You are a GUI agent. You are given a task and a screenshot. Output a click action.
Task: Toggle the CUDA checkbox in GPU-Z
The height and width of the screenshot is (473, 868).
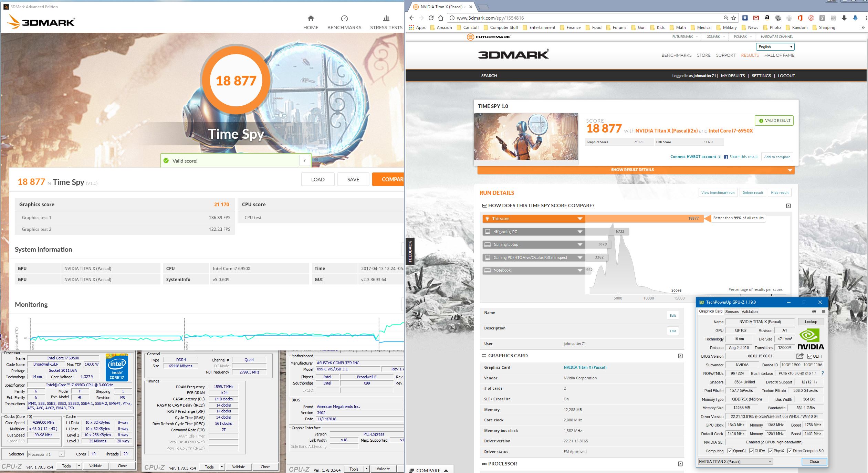tap(751, 451)
